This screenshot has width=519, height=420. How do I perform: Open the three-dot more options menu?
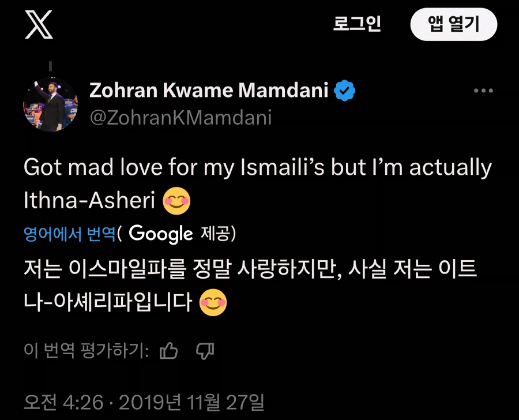pyautogui.click(x=483, y=91)
